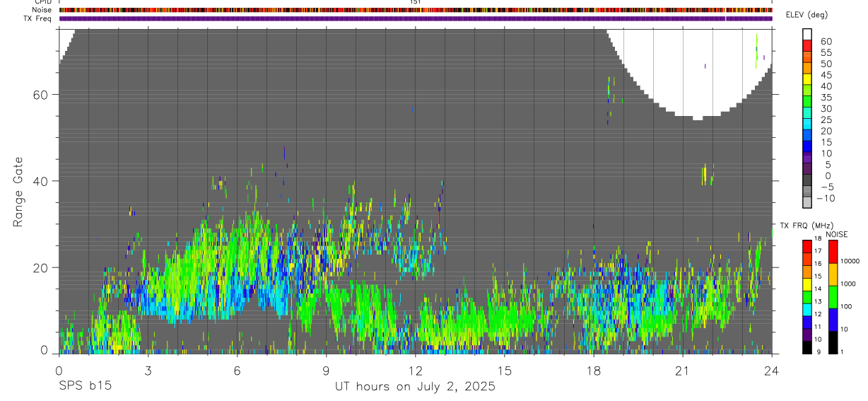Click the 12 tick label on UT axis
This screenshot has width=868, height=401.
(x=415, y=371)
